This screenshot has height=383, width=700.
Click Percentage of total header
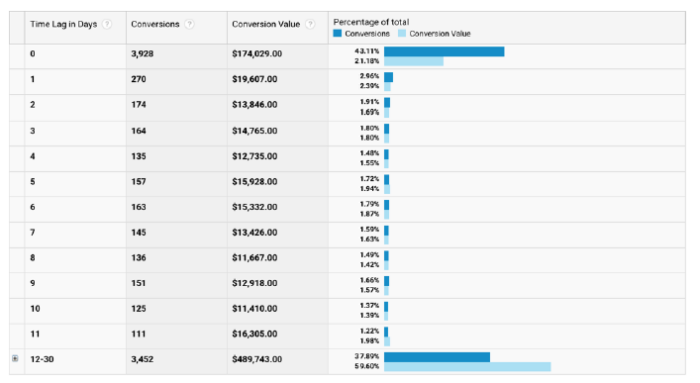371,22
